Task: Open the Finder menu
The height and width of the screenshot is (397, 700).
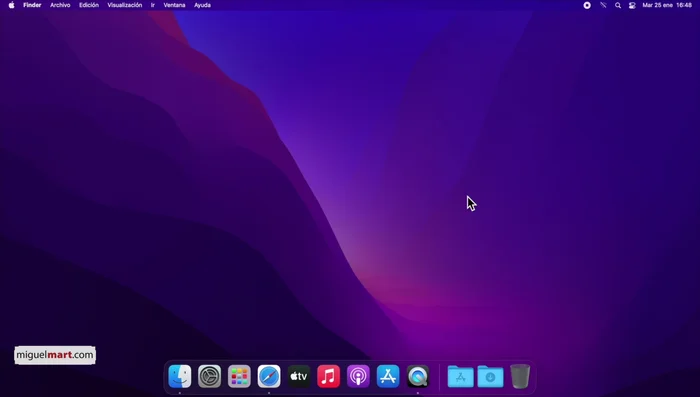Action: (x=32, y=5)
